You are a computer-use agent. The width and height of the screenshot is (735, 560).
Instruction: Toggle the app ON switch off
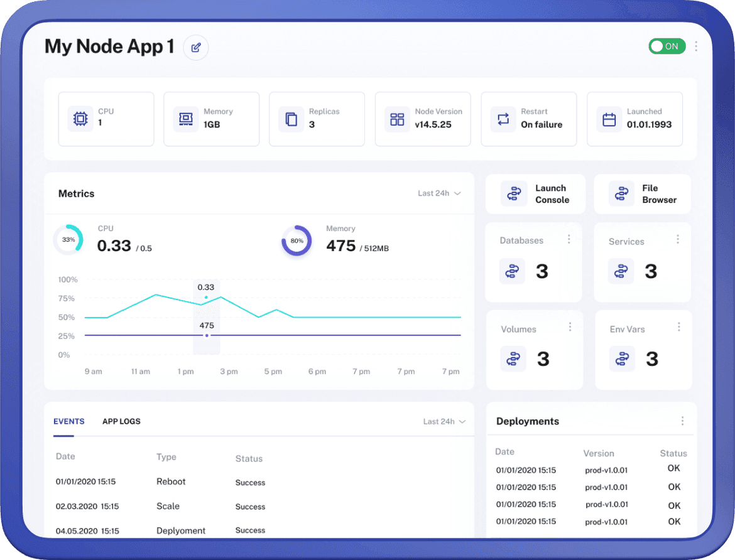667,46
